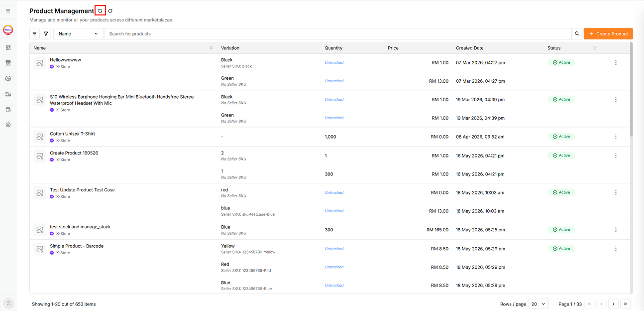This screenshot has width=644, height=311.
Task: Open the dashboard grid icon in sidebar
Action: pyautogui.click(x=8, y=48)
